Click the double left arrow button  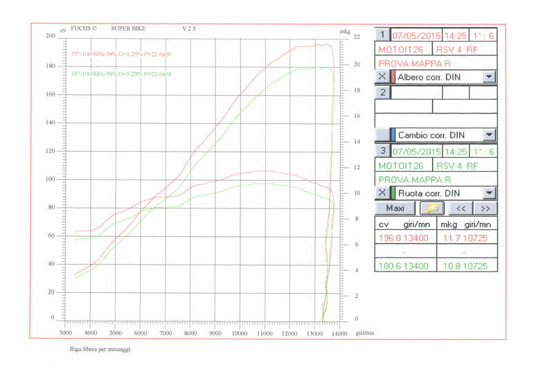click(x=460, y=208)
